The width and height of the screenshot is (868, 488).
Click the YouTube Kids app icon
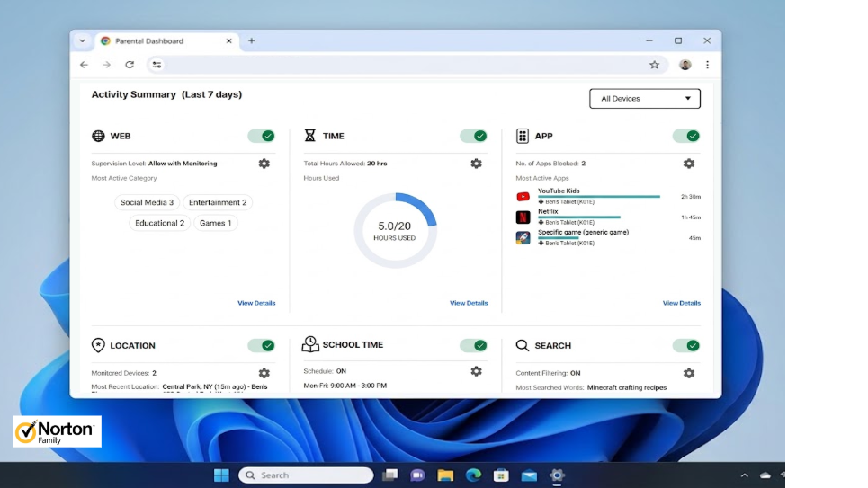coord(523,197)
